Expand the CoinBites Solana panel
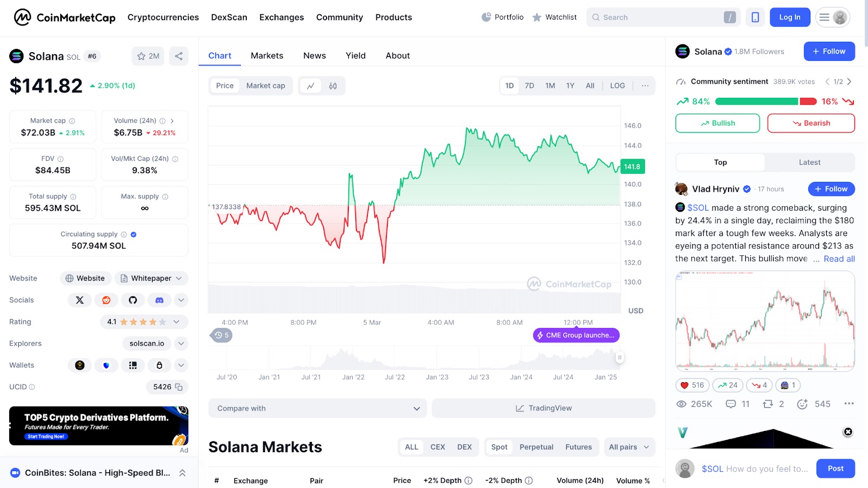The height and width of the screenshot is (488, 868). (x=182, y=473)
